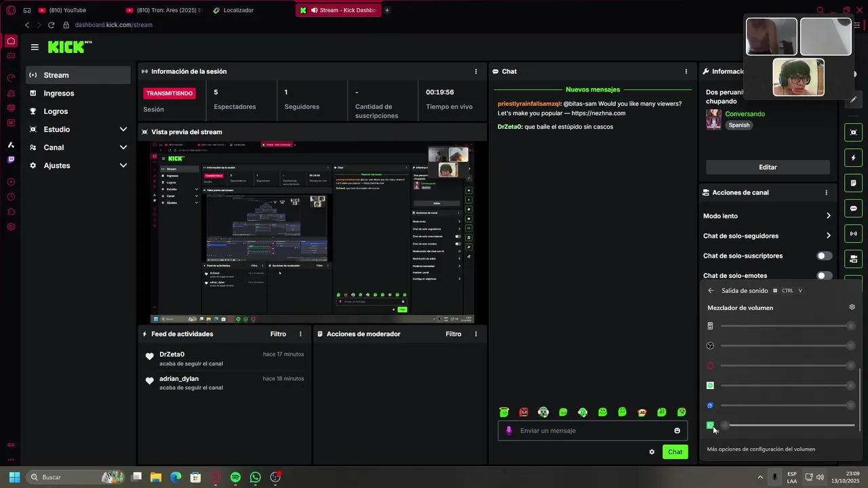Adjust the system sounds volume slider

786,326
